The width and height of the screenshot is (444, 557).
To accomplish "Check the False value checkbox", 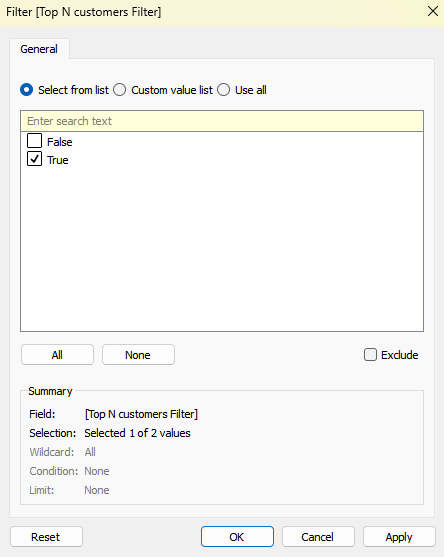I will pos(34,141).
